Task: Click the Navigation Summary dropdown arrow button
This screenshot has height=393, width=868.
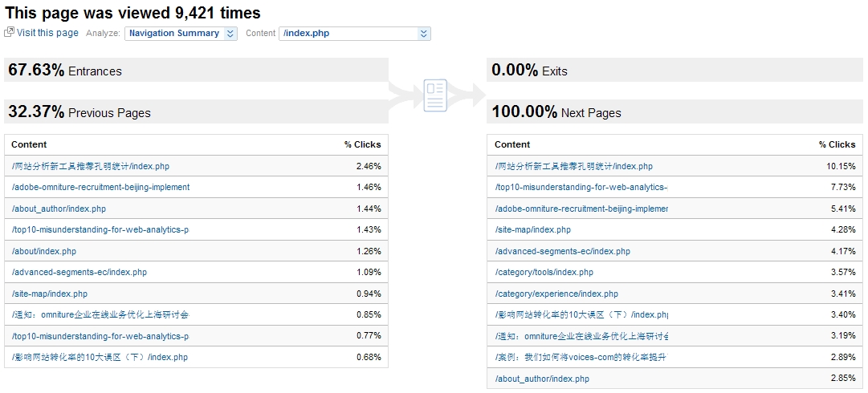Action: [x=230, y=34]
